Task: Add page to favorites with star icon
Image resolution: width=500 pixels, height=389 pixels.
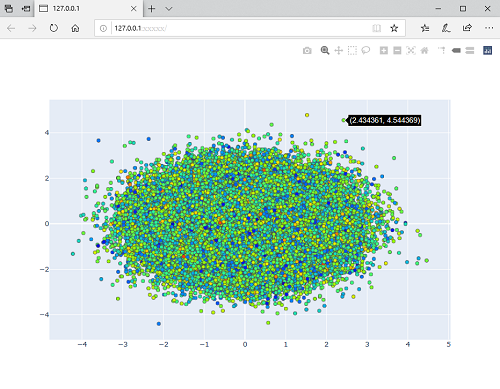Action: (394, 28)
